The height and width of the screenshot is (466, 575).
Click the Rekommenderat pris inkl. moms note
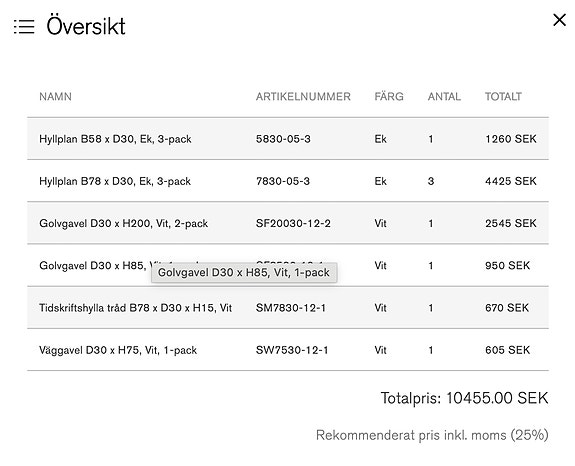(432, 435)
